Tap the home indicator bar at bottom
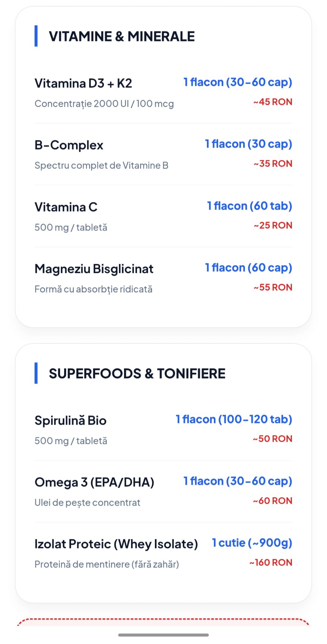Screen dimensions: 327x644 163,635
